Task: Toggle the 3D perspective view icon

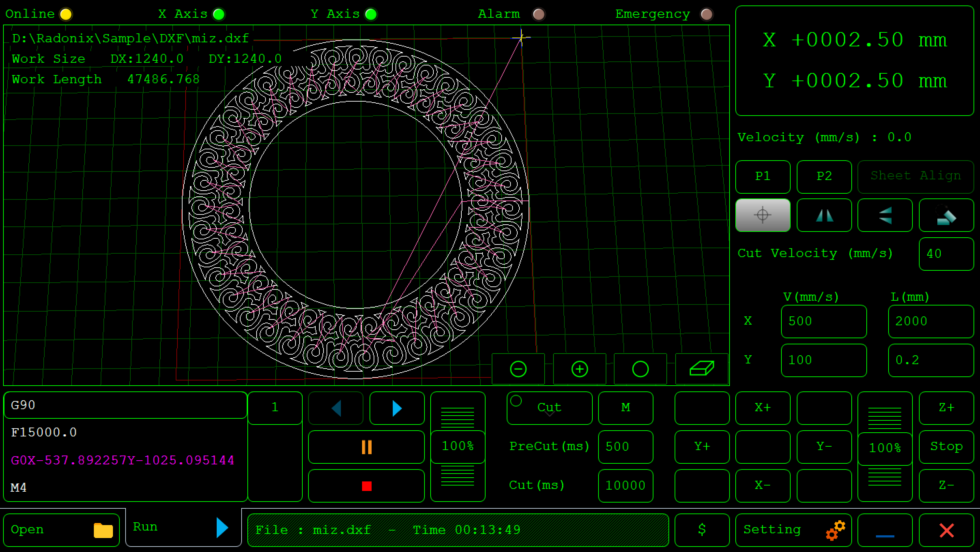Action: (702, 369)
